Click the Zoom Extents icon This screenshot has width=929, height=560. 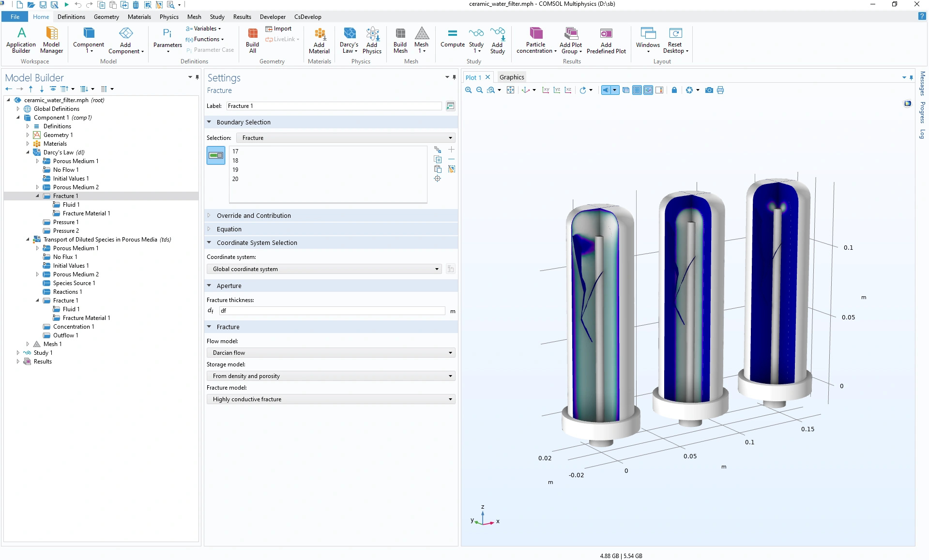(510, 90)
